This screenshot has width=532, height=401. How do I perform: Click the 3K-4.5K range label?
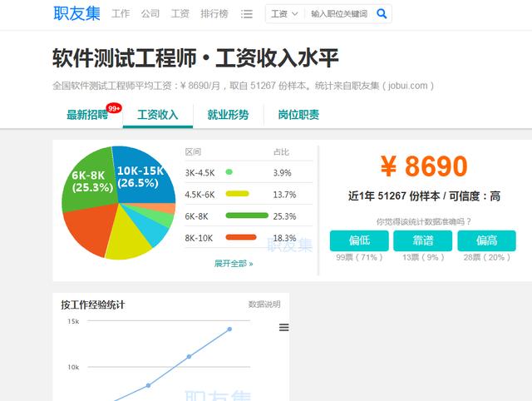point(199,173)
